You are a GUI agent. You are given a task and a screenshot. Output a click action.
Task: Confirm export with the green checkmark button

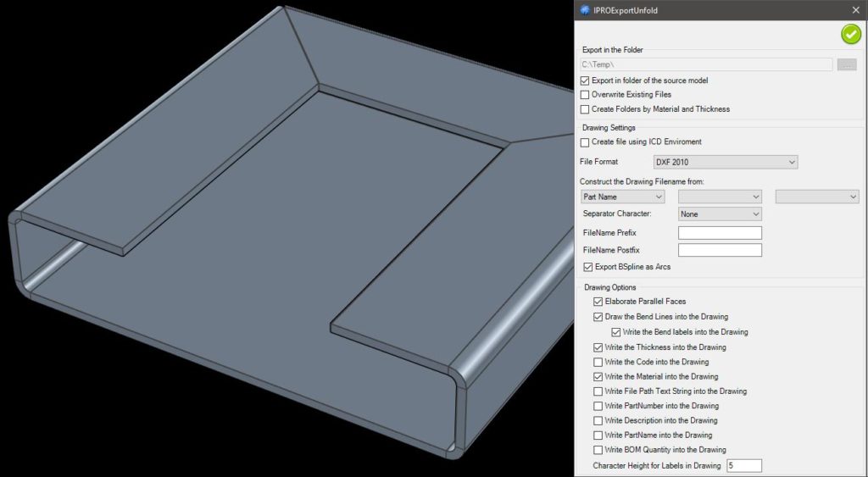coord(851,34)
